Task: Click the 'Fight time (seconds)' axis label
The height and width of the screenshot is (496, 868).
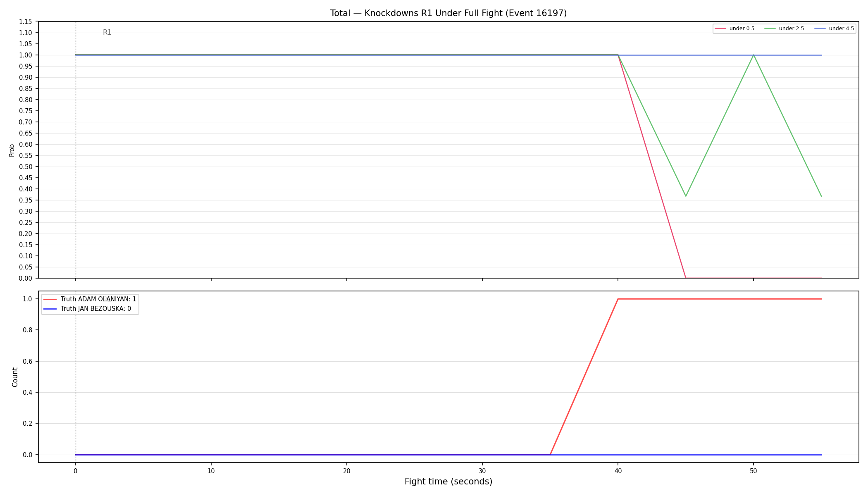Action: pyautogui.click(x=448, y=482)
